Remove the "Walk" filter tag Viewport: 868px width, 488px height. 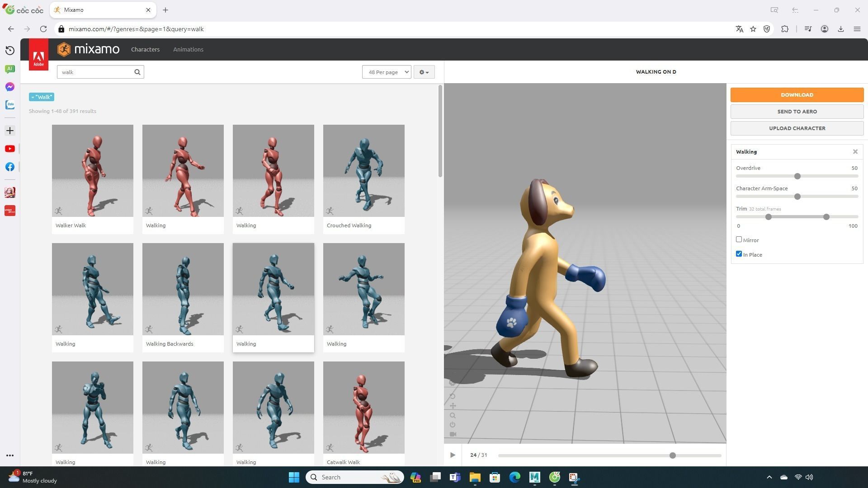(42, 97)
